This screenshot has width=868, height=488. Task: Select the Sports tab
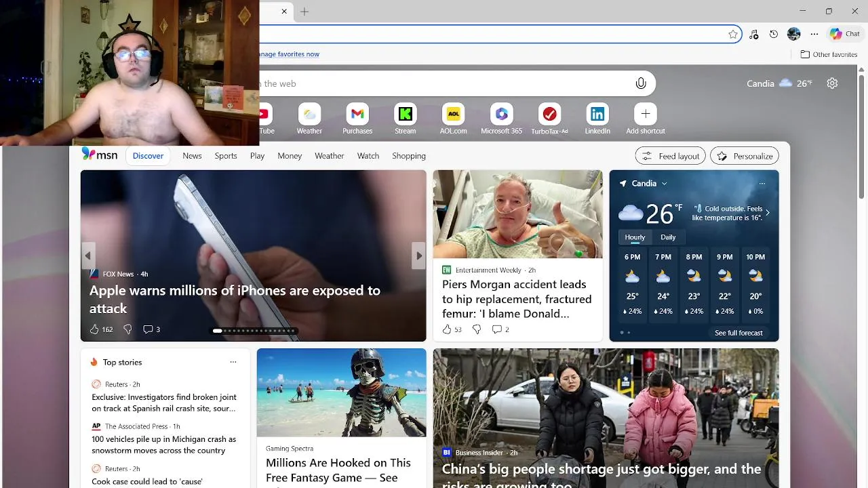pyautogui.click(x=226, y=156)
